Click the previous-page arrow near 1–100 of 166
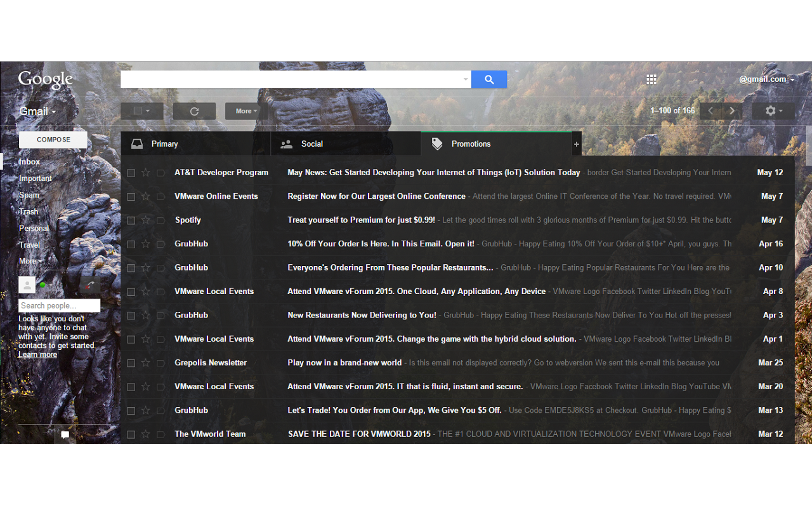 point(710,111)
